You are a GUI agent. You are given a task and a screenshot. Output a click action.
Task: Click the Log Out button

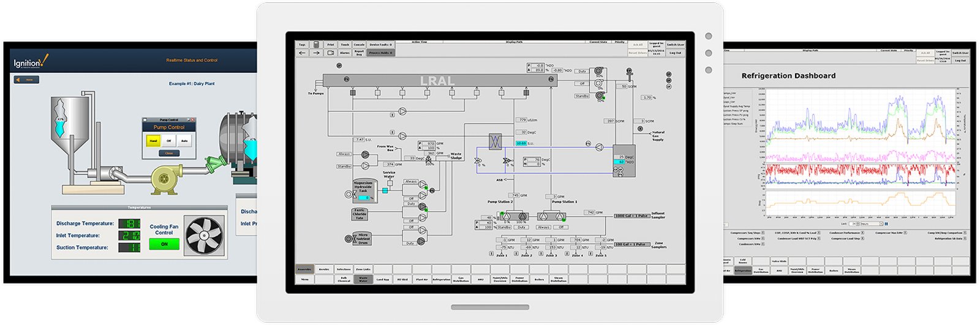click(675, 53)
